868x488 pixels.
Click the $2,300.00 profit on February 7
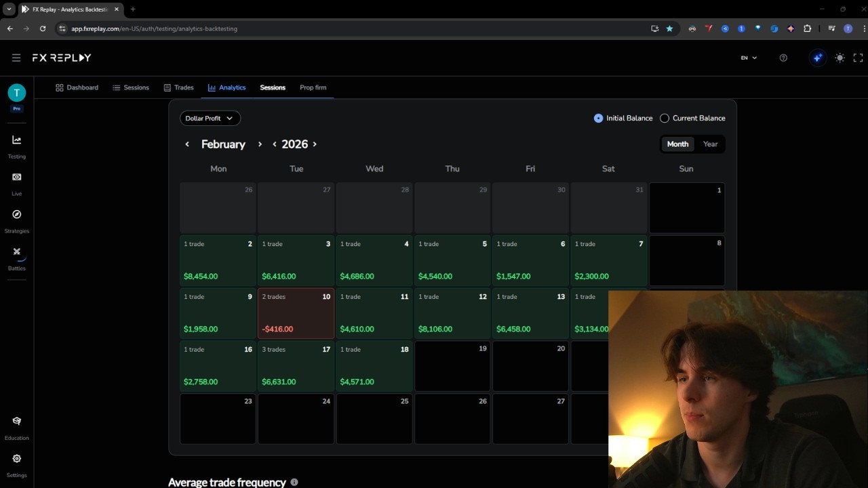(x=591, y=277)
